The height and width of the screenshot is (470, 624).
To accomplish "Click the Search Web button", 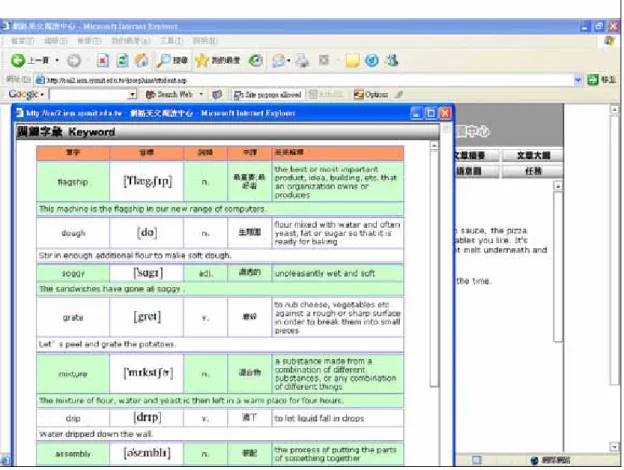I will (x=170, y=94).
